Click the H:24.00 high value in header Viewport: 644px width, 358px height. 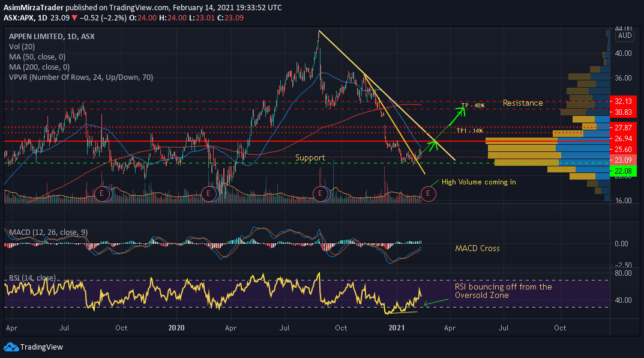(173, 17)
